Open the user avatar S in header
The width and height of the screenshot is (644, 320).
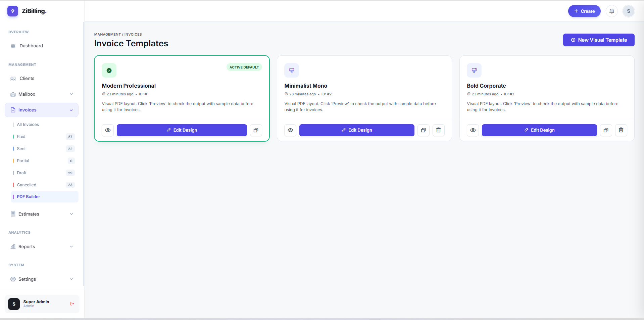pos(628,11)
